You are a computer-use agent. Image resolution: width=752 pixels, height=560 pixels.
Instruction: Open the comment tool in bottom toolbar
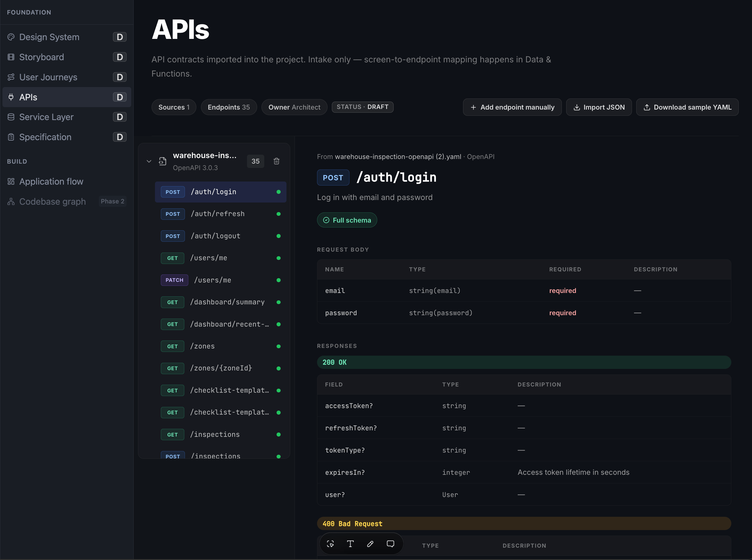click(x=390, y=543)
